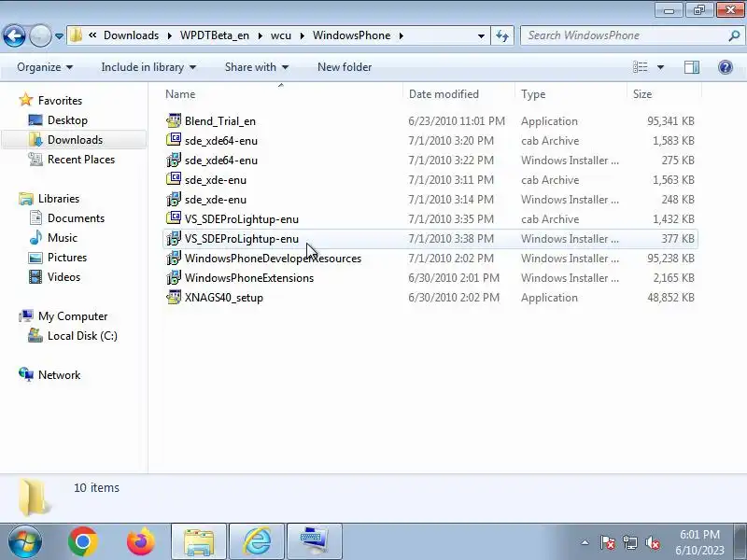This screenshot has width=747, height=560.
Task: Open Downloads in the navigation pane
Action: tap(75, 139)
